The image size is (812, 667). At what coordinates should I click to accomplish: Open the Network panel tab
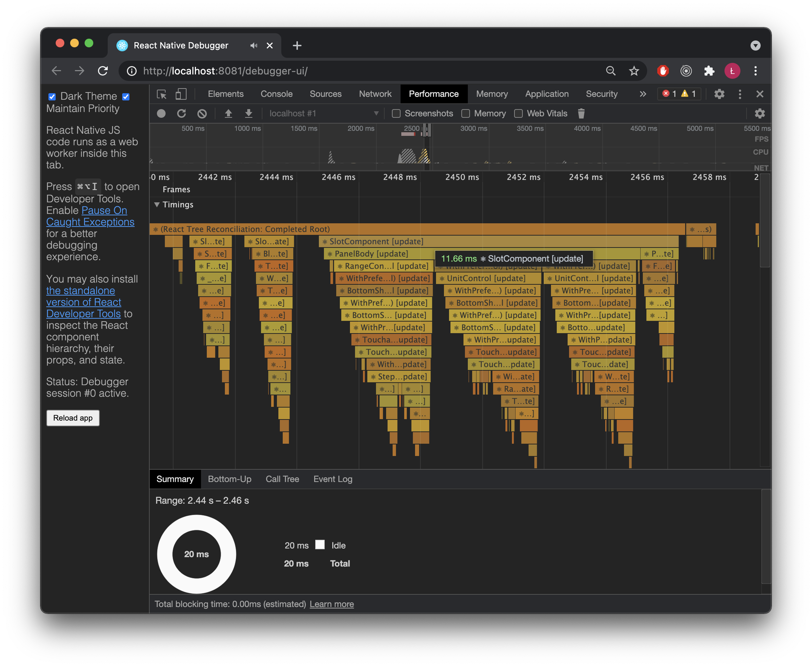pos(375,94)
